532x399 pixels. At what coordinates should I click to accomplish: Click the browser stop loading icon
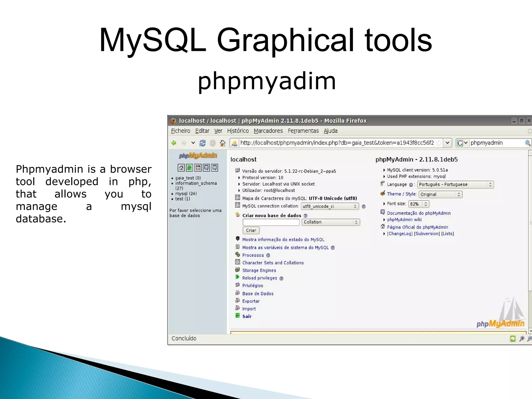click(x=212, y=143)
